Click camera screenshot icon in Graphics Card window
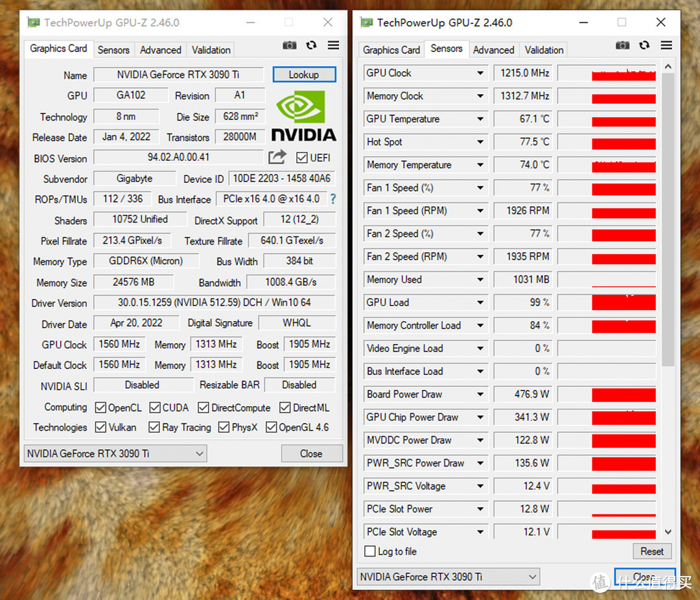700x600 pixels. click(x=289, y=45)
